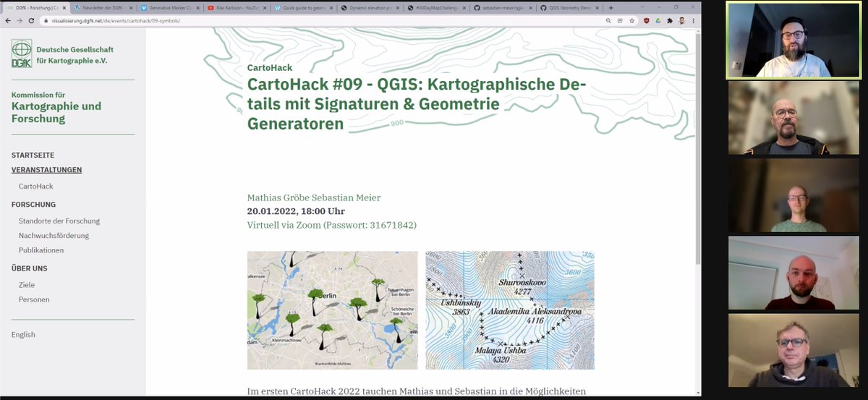Switch to Dynamic elevation profile tab
This screenshot has height=400, width=868.
pyautogui.click(x=370, y=7)
